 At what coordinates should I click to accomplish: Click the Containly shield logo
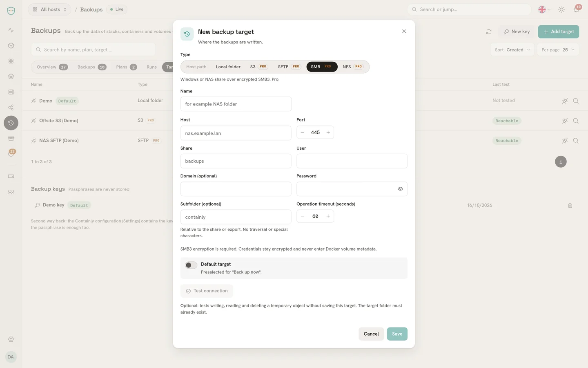(11, 11)
